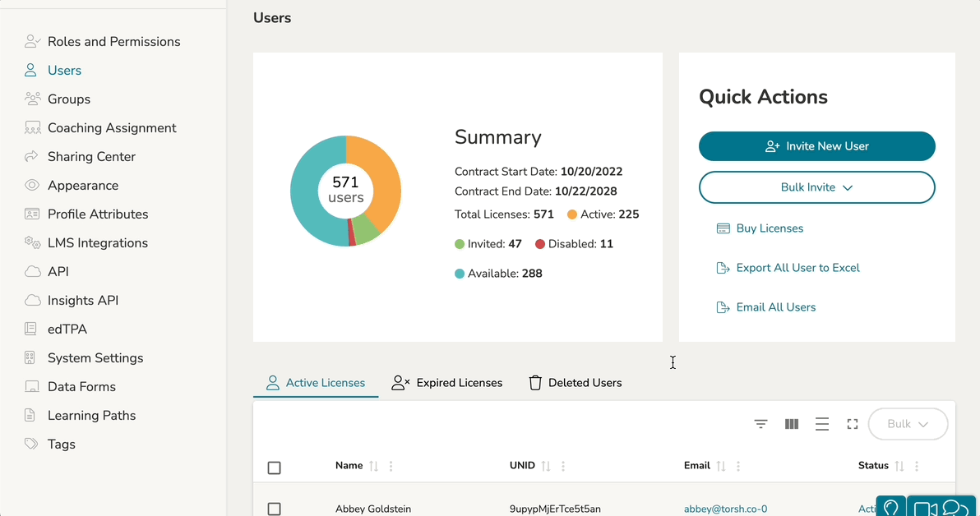Click the Invite New User button
This screenshot has height=516, width=980.
click(816, 146)
